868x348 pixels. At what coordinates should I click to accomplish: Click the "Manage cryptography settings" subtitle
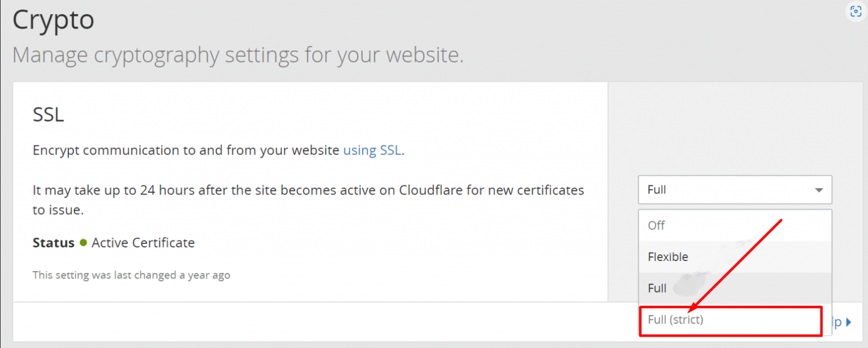(x=238, y=55)
